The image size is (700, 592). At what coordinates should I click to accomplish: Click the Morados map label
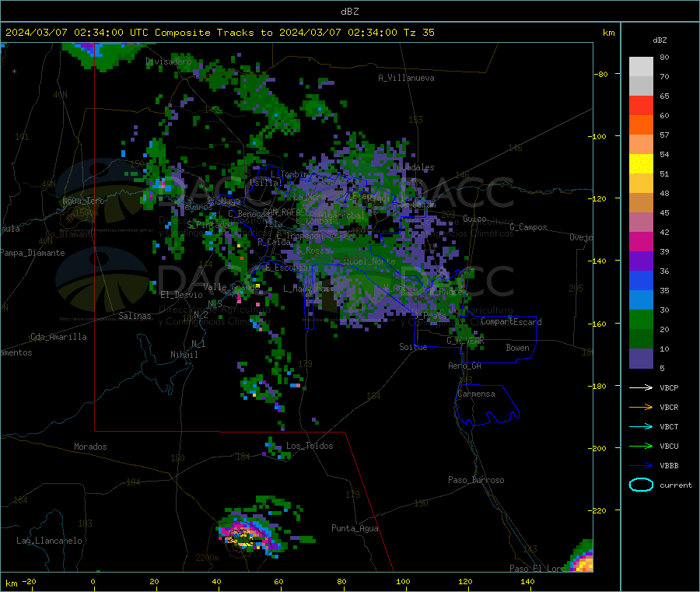(x=90, y=447)
